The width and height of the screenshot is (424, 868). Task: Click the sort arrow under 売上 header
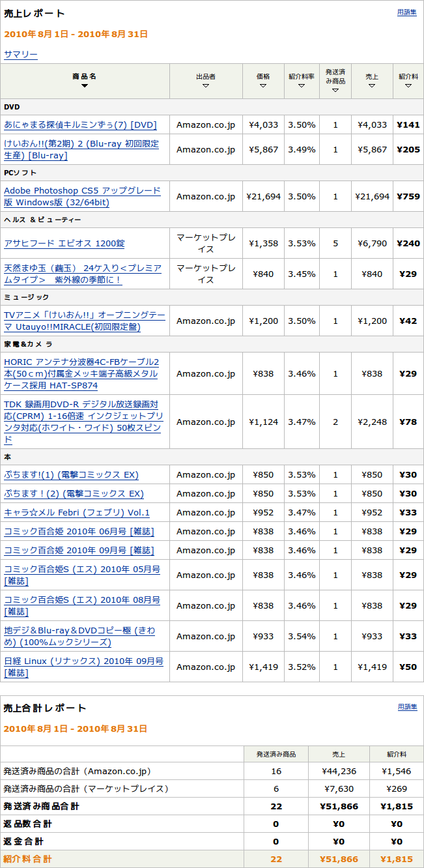pos(372,86)
